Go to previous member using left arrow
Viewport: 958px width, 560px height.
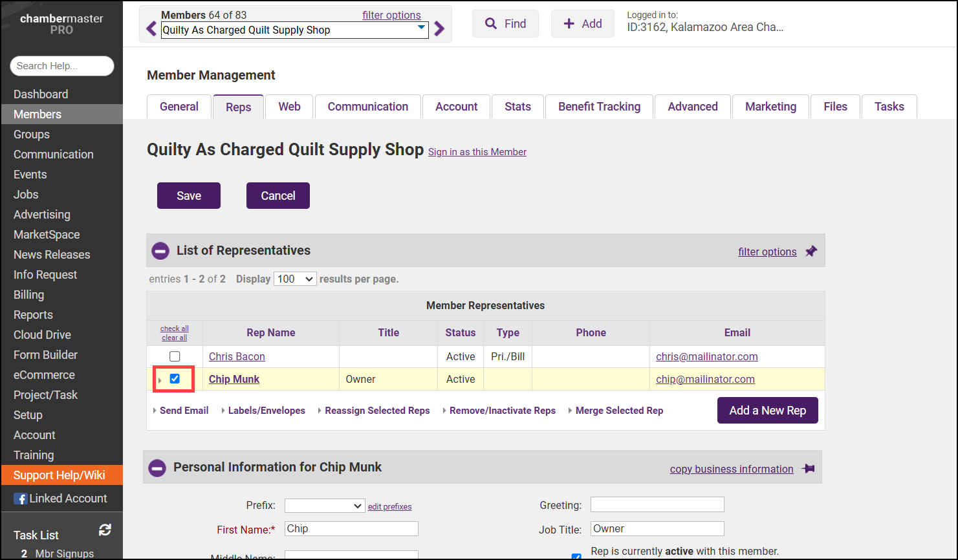click(x=151, y=29)
